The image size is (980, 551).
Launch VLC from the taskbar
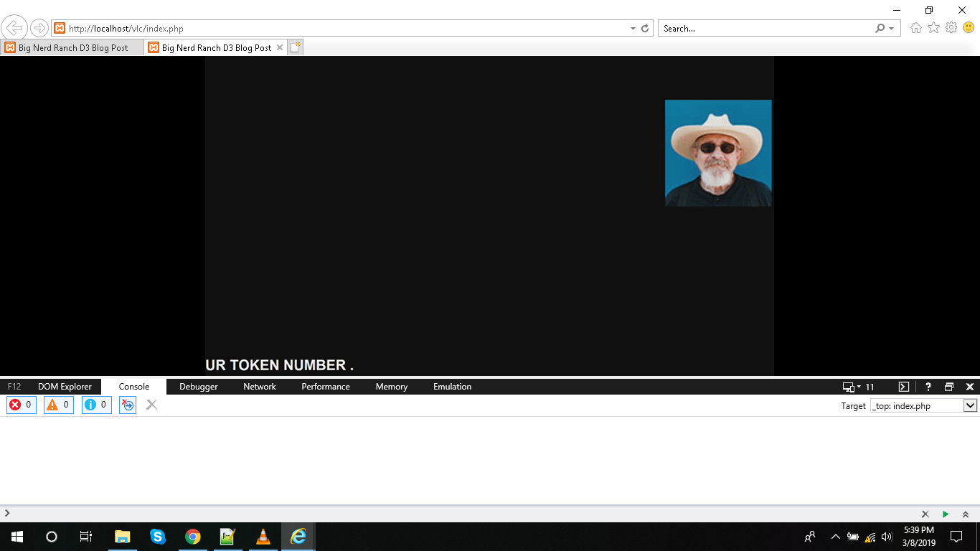(263, 537)
